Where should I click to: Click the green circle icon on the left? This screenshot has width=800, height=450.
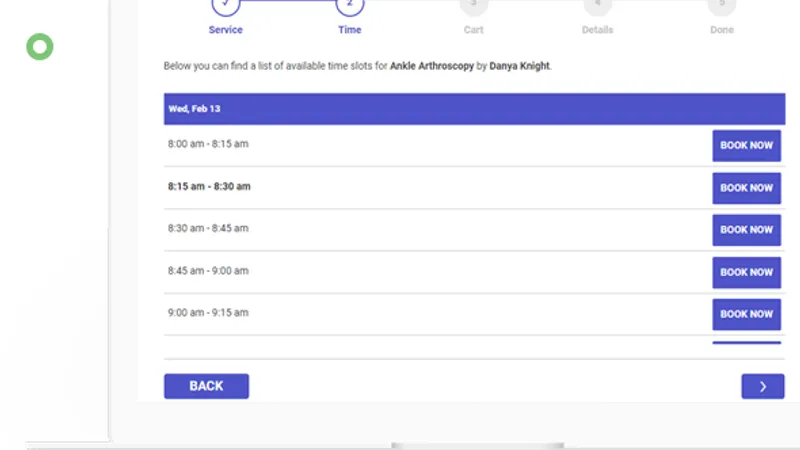point(40,46)
